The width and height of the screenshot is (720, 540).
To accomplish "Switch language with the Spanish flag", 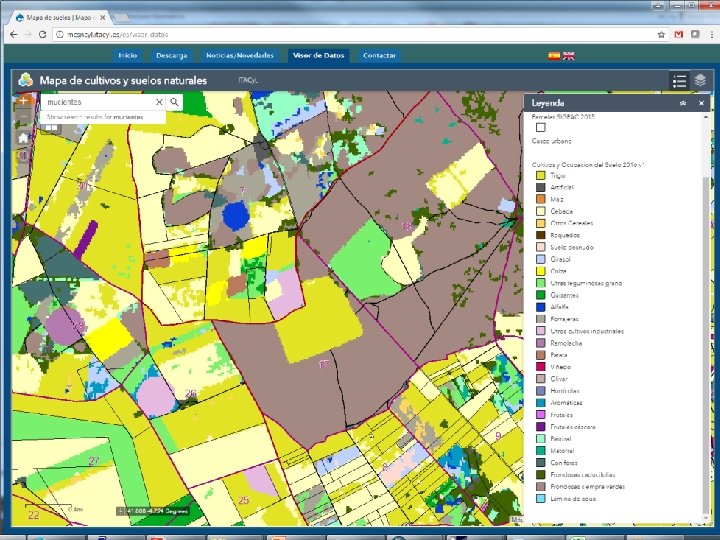I will point(554,56).
